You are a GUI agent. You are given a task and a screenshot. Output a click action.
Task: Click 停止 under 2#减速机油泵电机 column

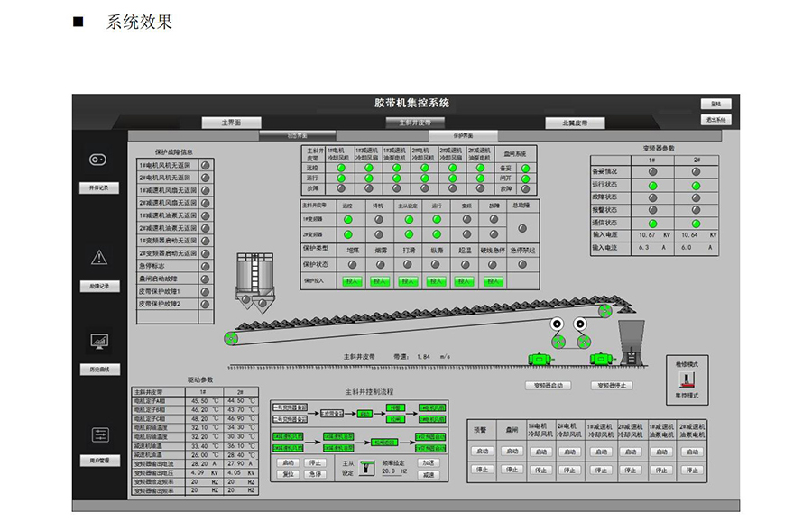pyautogui.click(x=692, y=470)
